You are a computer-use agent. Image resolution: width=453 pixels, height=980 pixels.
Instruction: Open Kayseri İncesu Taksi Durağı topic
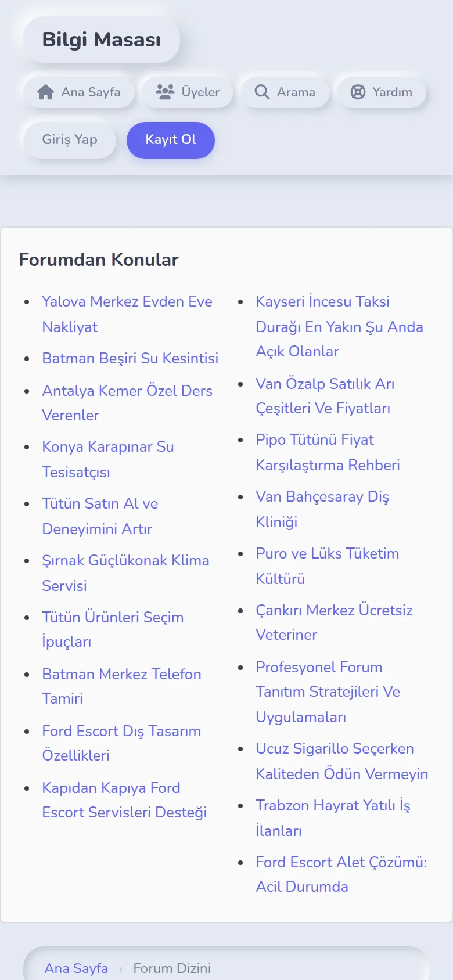[339, 326]
